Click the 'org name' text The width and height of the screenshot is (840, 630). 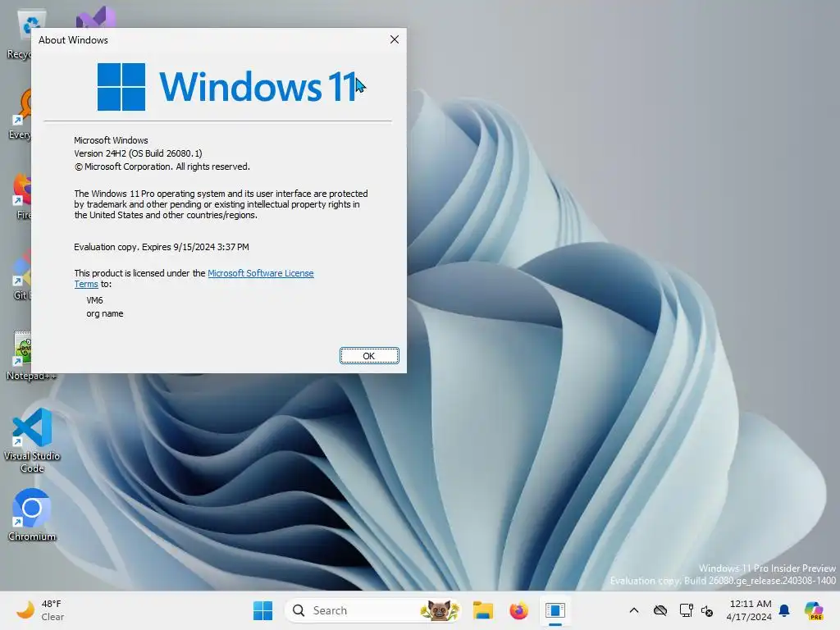104,314
